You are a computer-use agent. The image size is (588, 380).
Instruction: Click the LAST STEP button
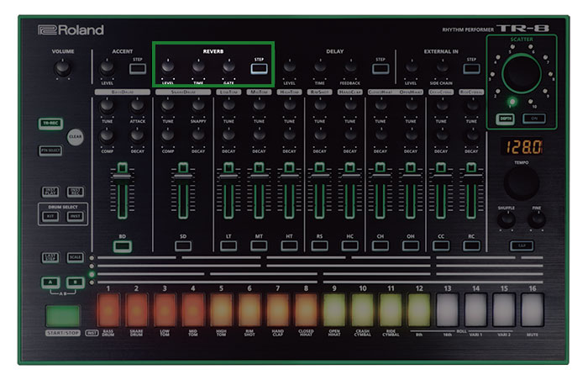click(x=50, y=257)
